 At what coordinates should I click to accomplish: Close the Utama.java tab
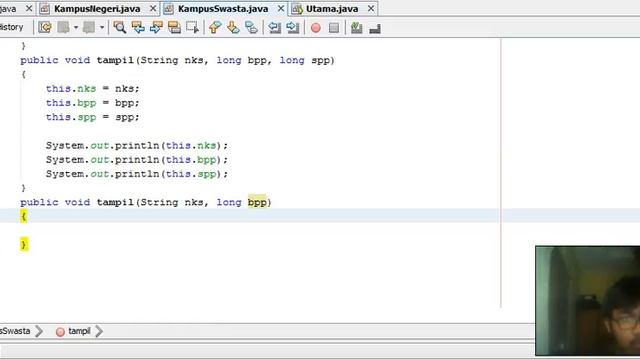coord(371,8)
